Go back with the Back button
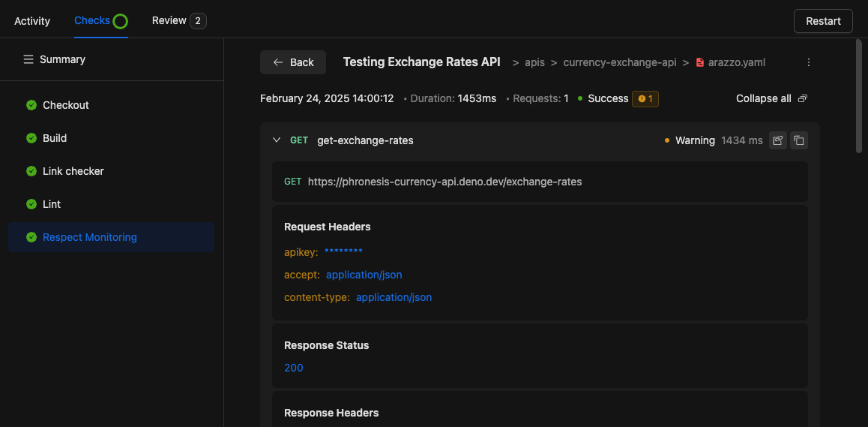Image resolution: width=868 pixels, height=427 pixels. coord(293,62)
